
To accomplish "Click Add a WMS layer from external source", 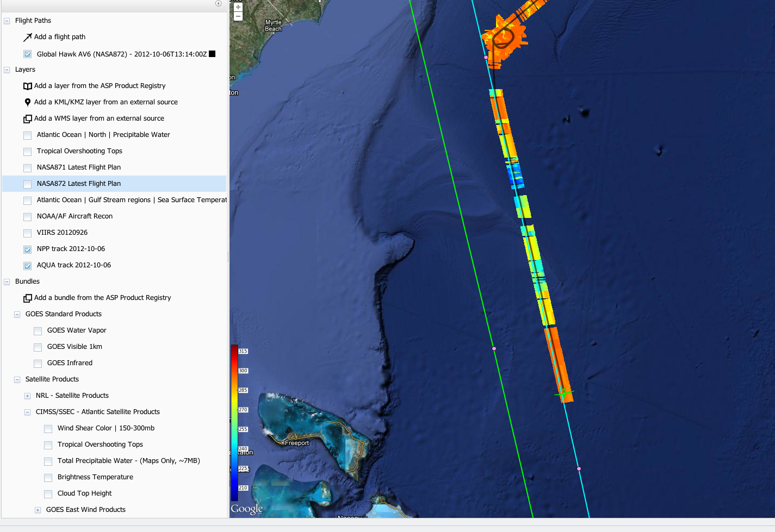I will pos(99,118).
